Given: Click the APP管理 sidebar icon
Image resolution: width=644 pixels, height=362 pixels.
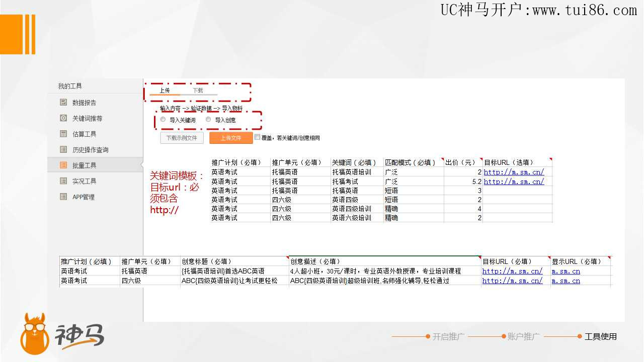Looking at the screenshot, I should point(63,197).
